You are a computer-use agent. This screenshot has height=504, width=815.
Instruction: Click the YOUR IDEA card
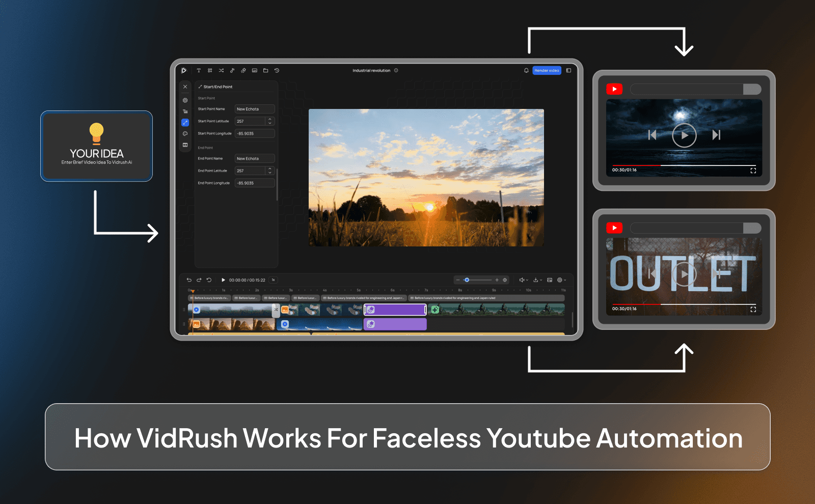[97, 146]
